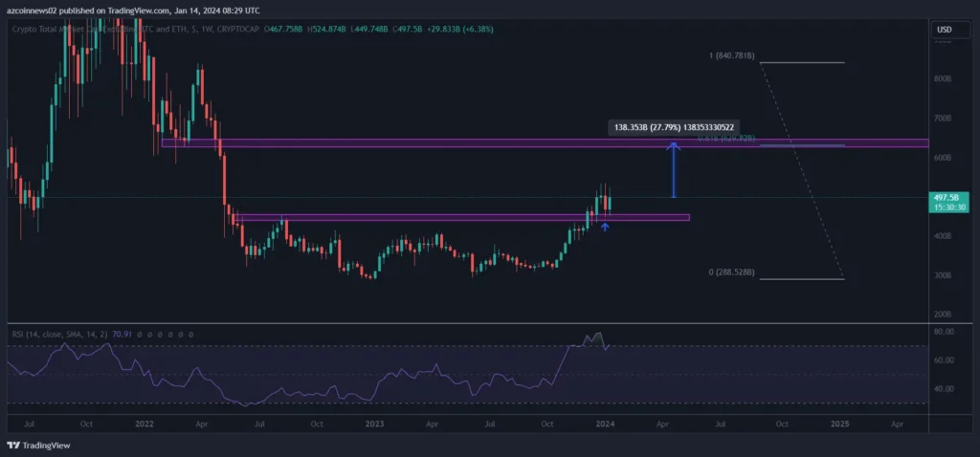The height and width of the screenshot is (457, 980).
Task: Select the Fibonacci level 0 (288.528B) label
Action: tap(732, 272)
